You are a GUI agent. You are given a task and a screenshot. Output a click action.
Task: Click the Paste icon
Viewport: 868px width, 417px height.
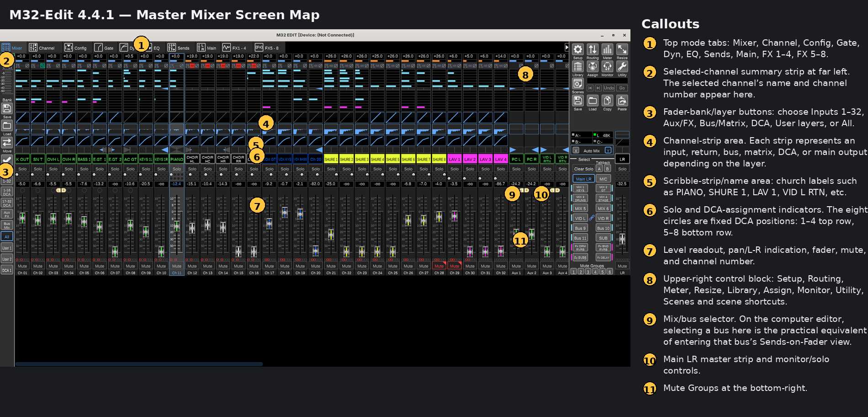[x=622, y=101]
